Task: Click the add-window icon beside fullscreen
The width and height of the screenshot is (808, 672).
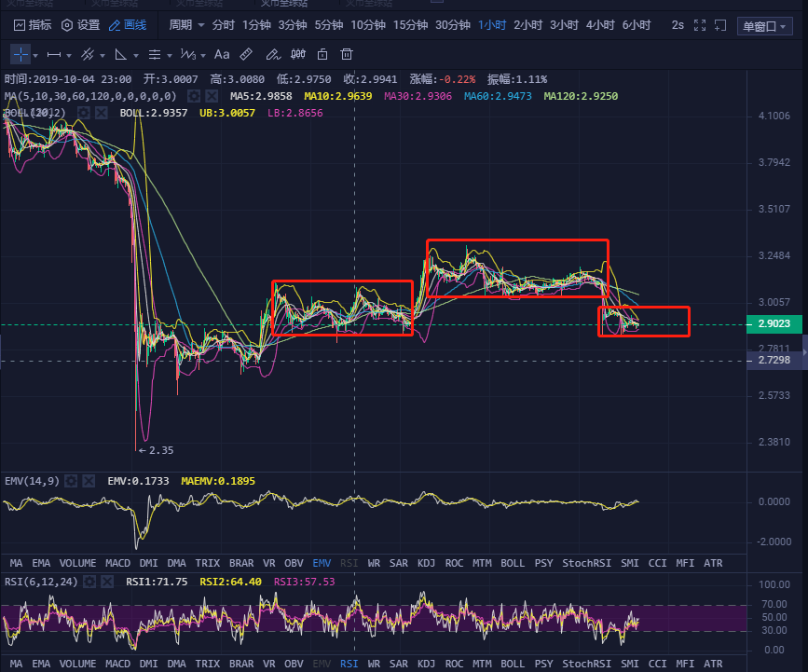Action: [x=720, y=25]
